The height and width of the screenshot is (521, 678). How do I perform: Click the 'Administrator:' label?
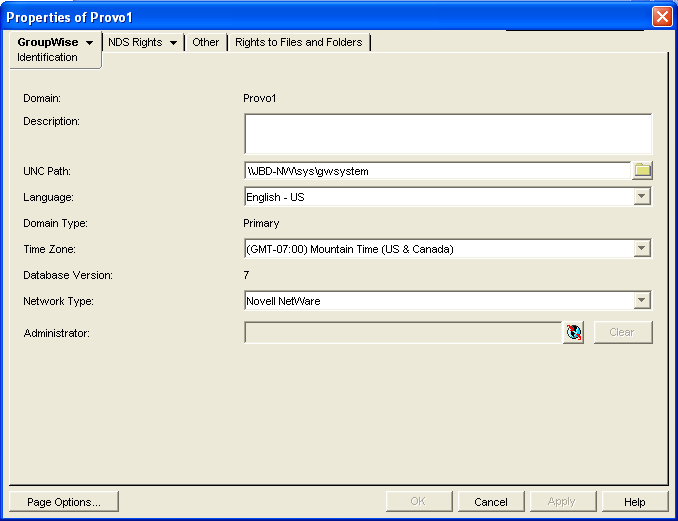[x=57, y=333]
